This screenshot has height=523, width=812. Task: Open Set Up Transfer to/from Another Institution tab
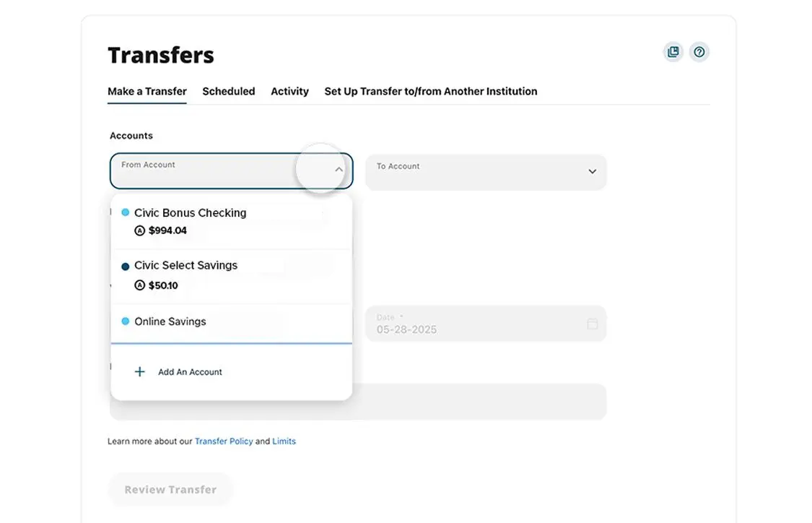click(x=430, y=91)
